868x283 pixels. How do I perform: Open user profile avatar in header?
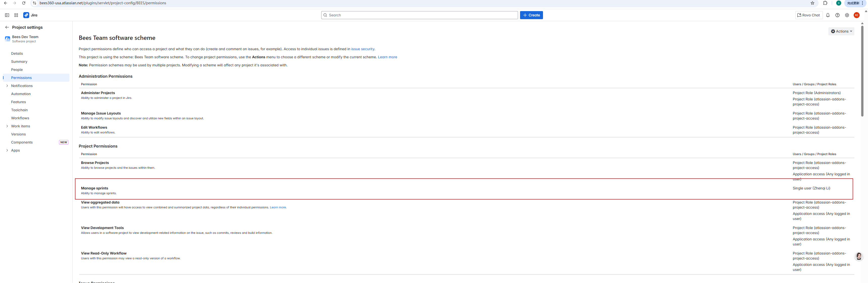coord(857,15)
